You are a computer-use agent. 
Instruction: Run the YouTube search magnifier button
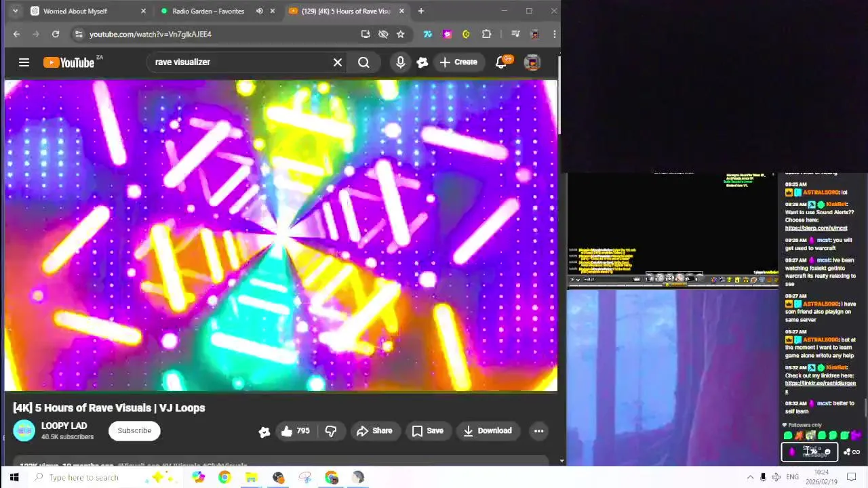tap(363, 62)
